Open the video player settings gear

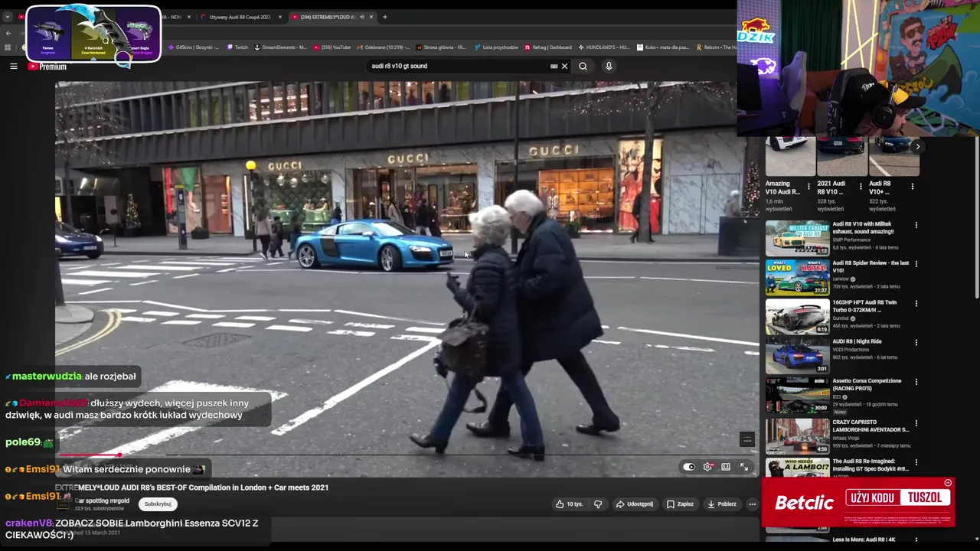pyautogui.click(x=708, y=467)
